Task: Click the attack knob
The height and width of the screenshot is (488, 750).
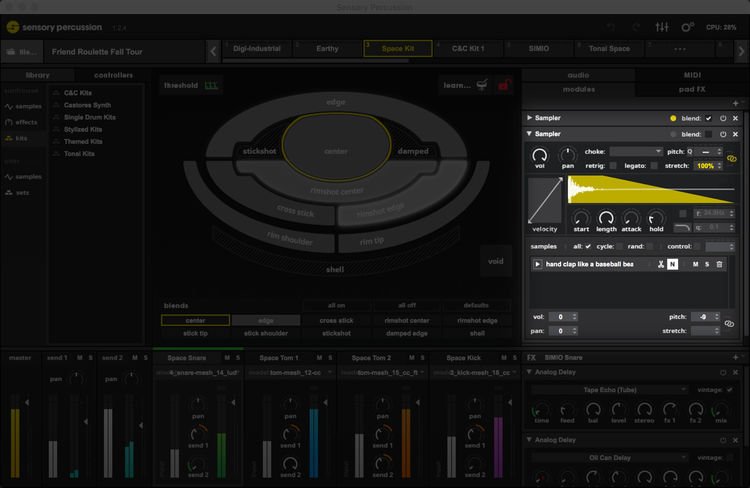Action: tap(631, 218)
